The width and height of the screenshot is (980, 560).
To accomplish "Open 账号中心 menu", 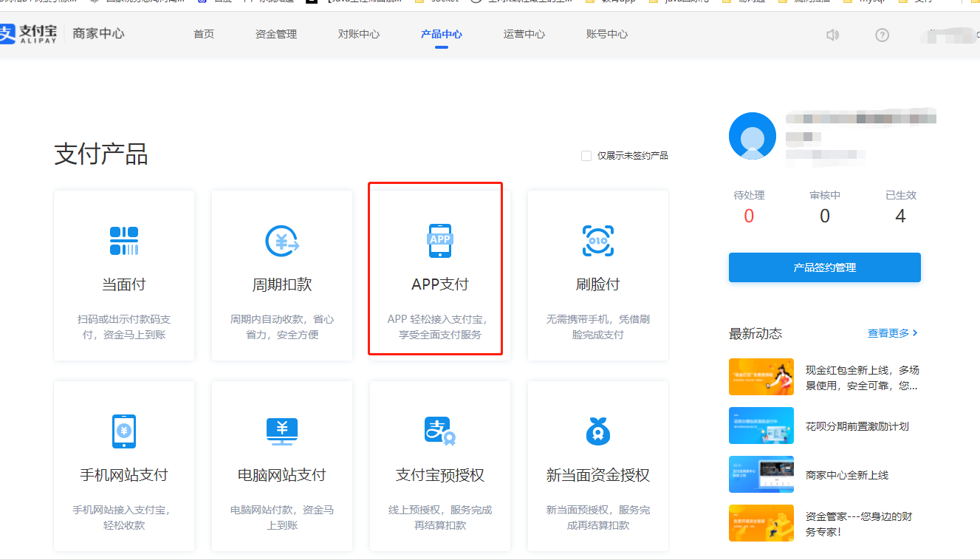I will click(607, 34).
